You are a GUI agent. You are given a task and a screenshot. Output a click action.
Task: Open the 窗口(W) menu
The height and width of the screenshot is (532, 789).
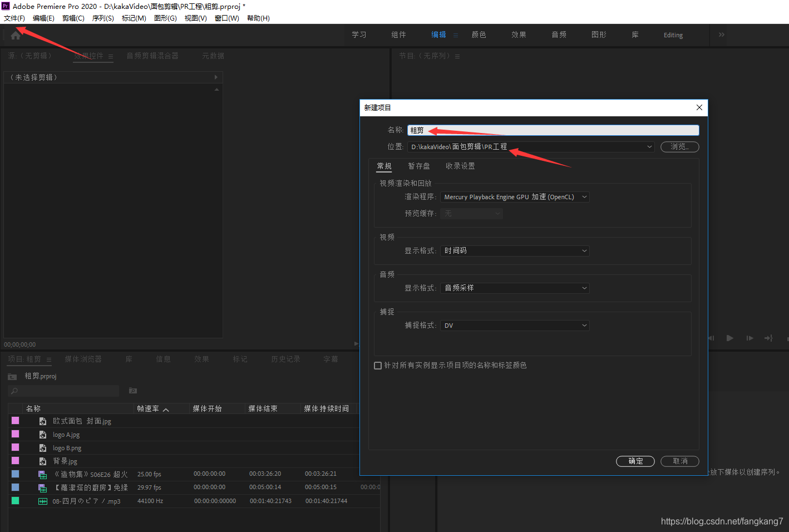click(x=227, y=18)
